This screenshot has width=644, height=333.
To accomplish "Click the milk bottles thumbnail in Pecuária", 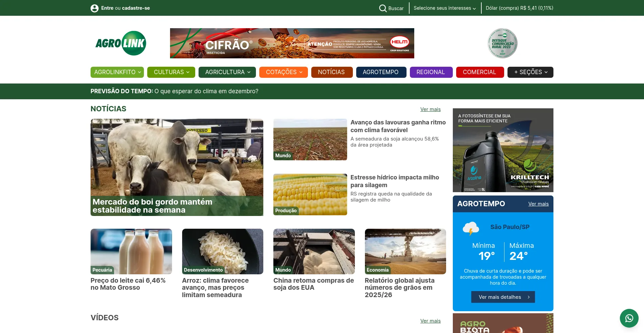I will pyautogui.click(x=131, y=251).
